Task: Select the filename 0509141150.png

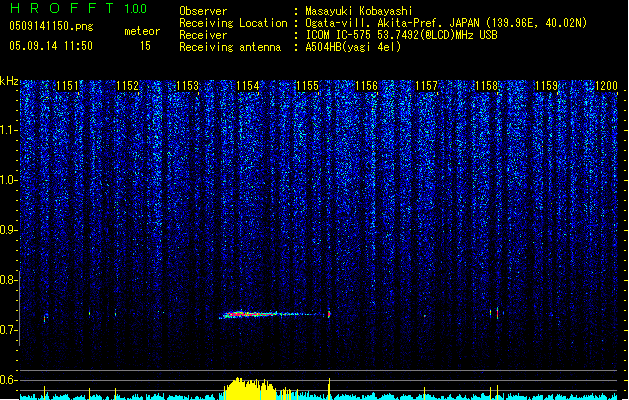Action: tap(51, 26)
